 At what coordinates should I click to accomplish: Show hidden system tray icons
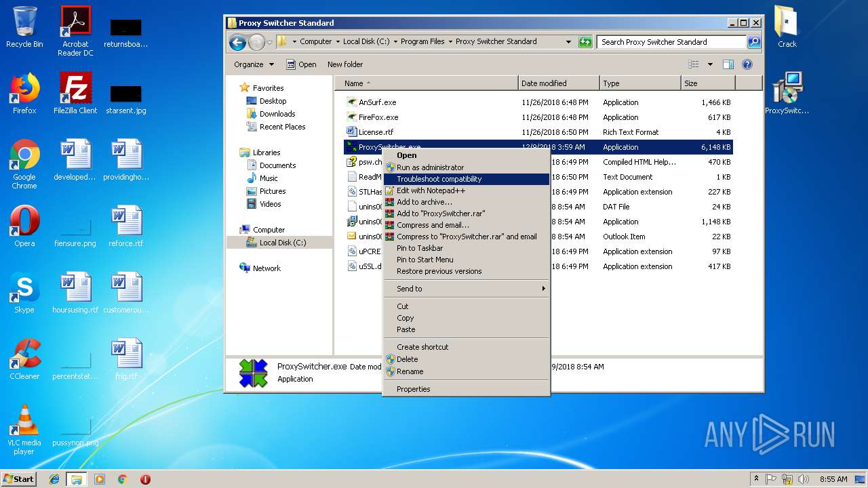point(756,479)
